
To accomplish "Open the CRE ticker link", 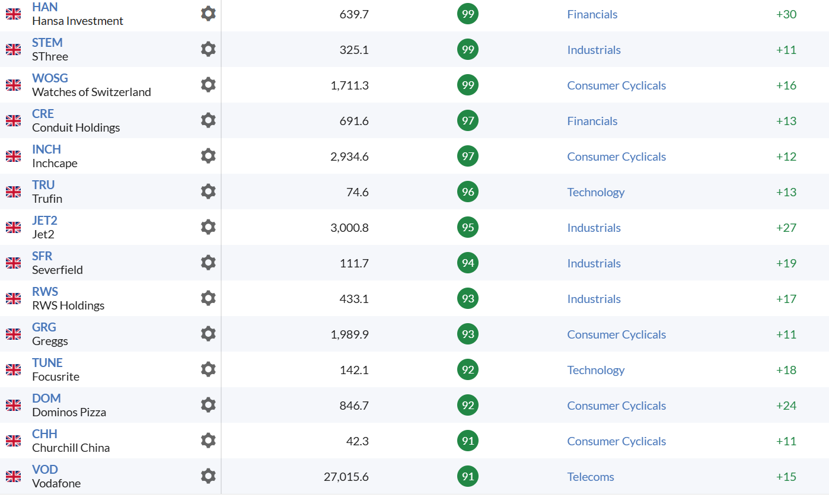I will [x=43, y=114].
